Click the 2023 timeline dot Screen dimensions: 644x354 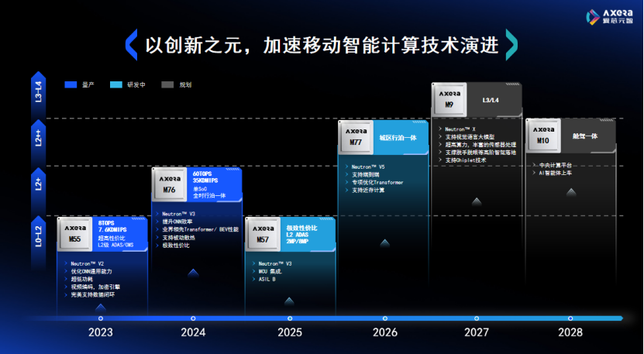[101, 318]
